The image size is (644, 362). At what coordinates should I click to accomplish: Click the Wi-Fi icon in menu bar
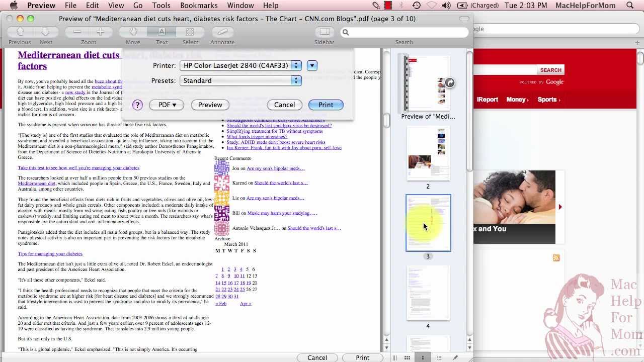click(x=432, y=6)
